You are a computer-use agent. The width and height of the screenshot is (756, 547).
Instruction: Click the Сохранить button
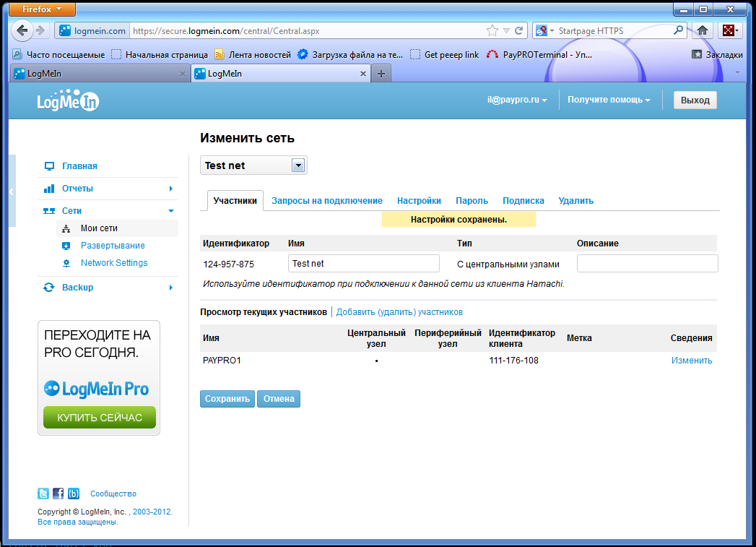[227, 399]
